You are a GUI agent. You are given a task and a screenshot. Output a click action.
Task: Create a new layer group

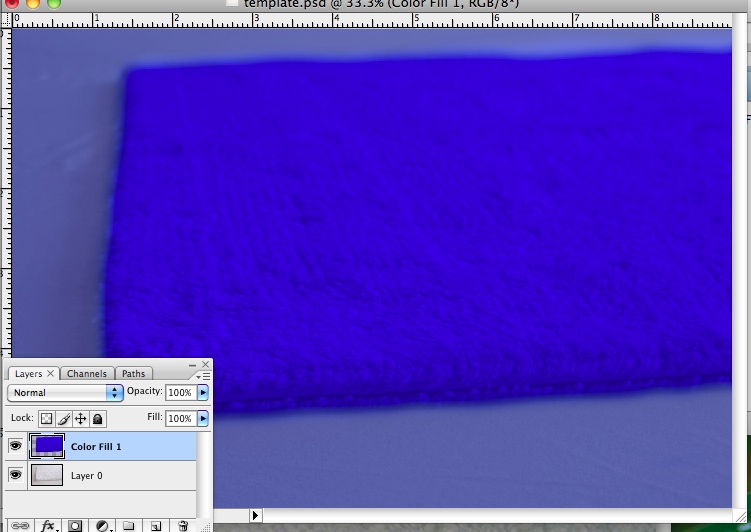coord(128,525)
